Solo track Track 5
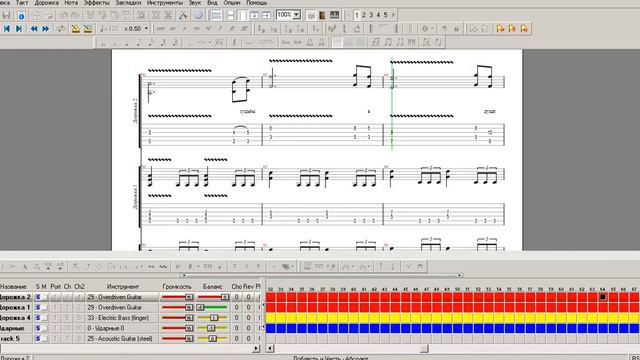The width and height of the screenshot is (640, 360). click(x=38, y=338)
